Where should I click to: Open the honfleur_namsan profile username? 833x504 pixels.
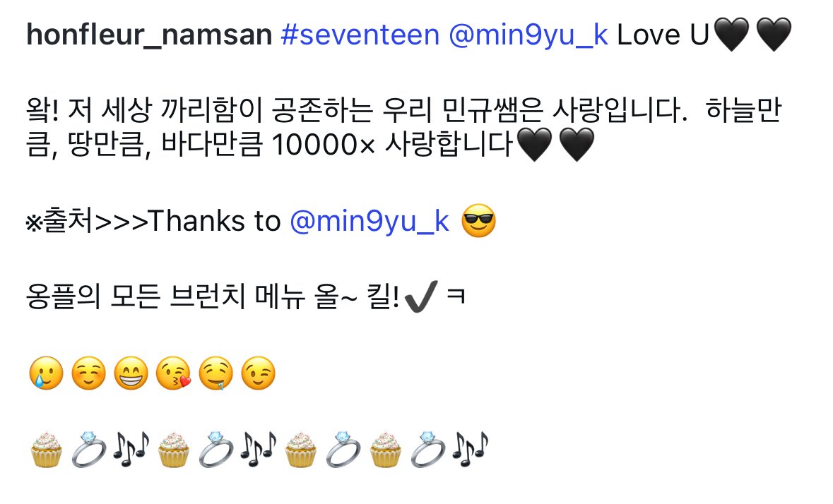click(149, 35)
